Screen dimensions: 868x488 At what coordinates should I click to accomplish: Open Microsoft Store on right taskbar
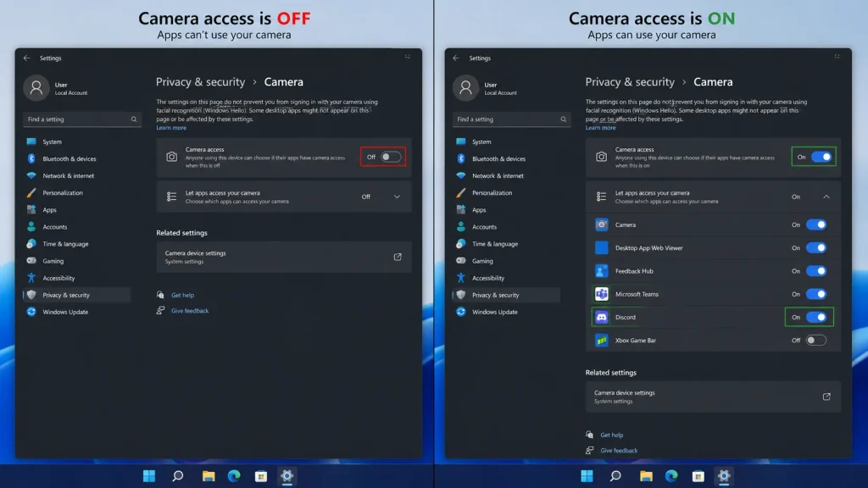[698, 476]
